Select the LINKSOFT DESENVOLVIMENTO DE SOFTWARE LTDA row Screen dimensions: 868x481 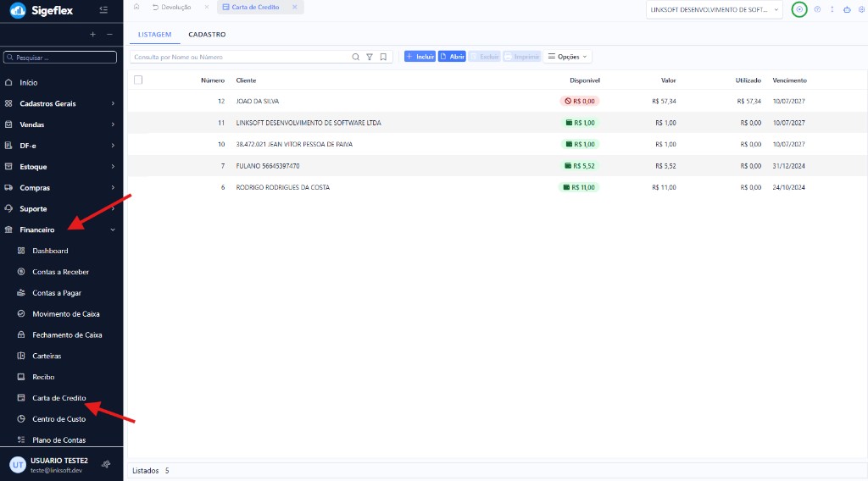point(497,123)
